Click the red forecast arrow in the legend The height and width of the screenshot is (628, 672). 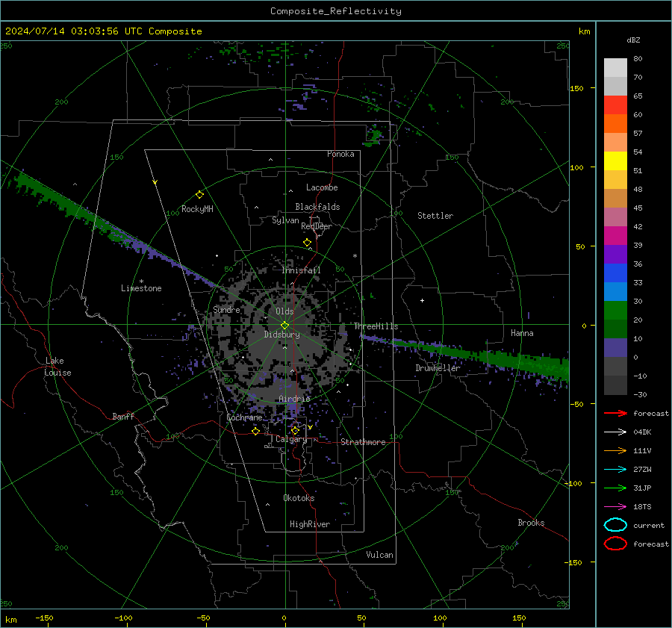point(615,413)
